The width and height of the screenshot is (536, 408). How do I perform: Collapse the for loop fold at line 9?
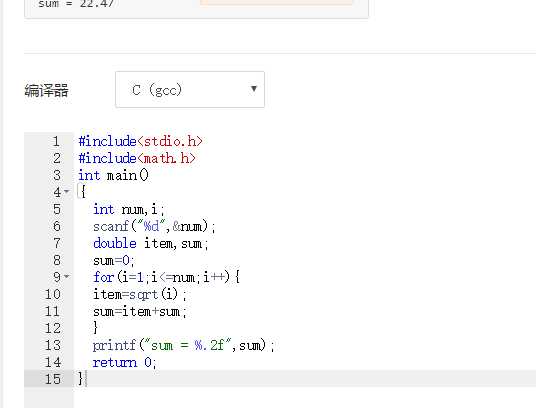coord(67,276)
